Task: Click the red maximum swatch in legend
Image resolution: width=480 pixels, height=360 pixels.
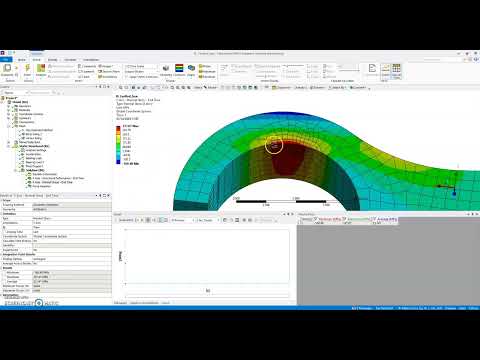Action: pyautogui.click(x=118, y=128)
